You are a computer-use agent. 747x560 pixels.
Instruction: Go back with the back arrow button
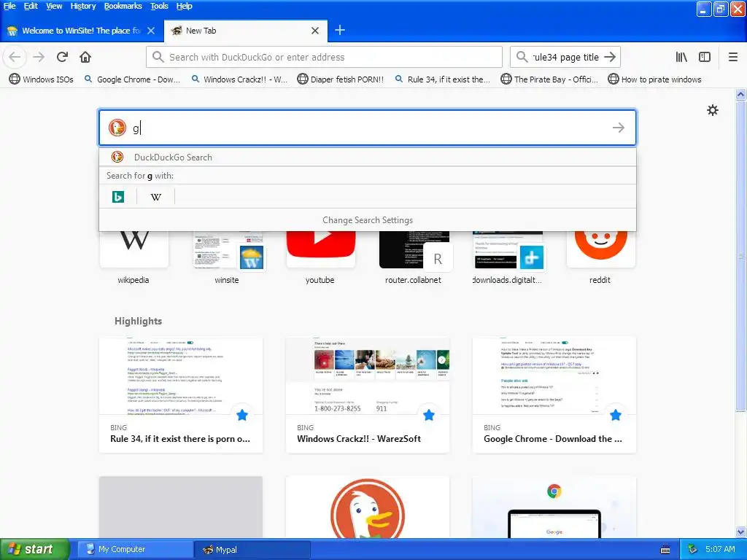pos(15,57)
